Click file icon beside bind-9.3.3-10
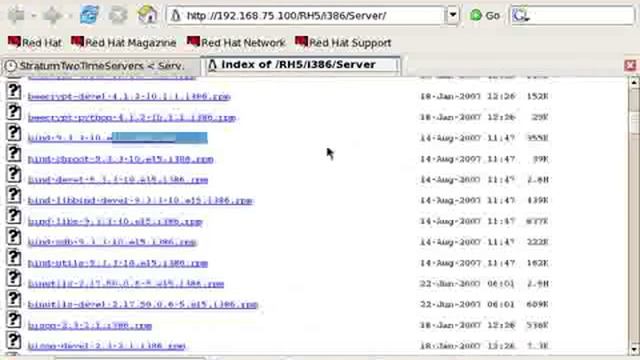Screen dimensions: 640x360 coord(13,133)
